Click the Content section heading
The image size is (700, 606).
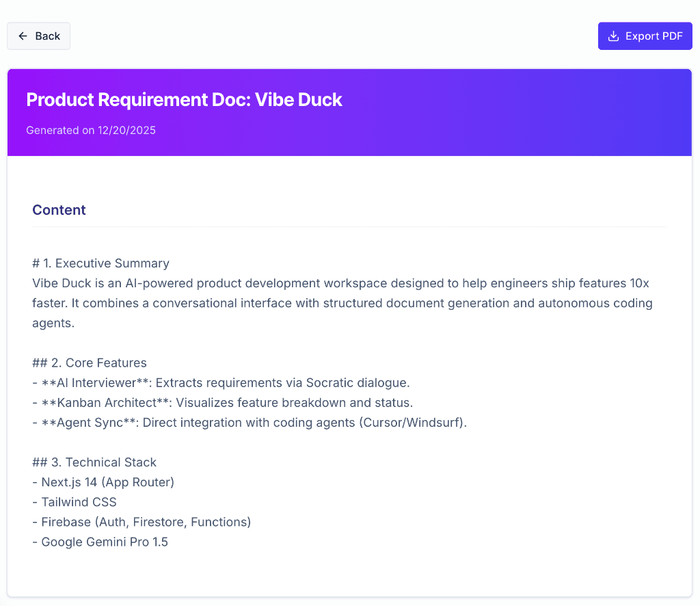point(59,210)
